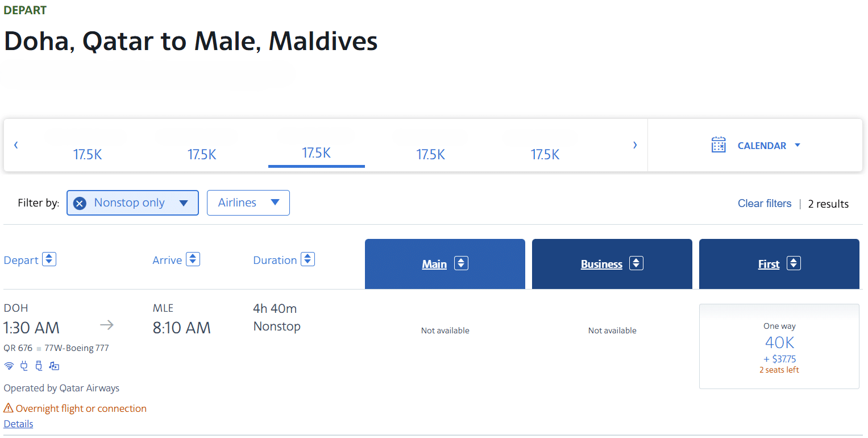Click the overnight flight warning icon
The width and height of the screenshot is (868, 438).
point(9,408)
